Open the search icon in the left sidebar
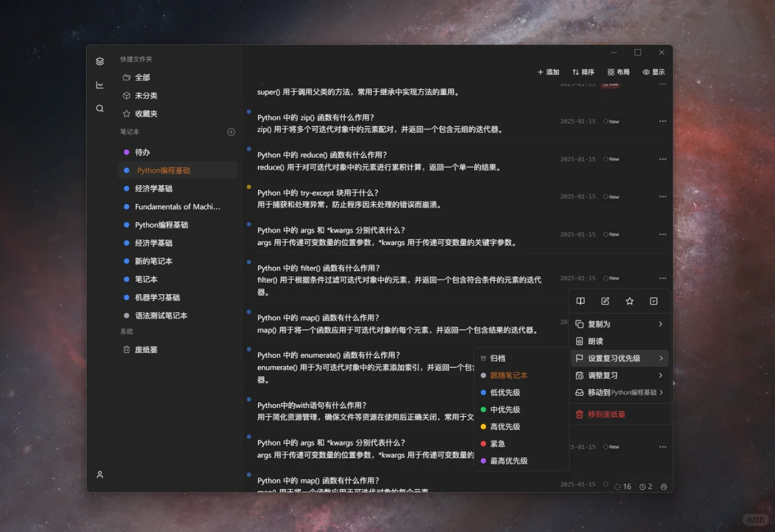The height and width of the screenshot is (532, 775). tap(99, 108)
